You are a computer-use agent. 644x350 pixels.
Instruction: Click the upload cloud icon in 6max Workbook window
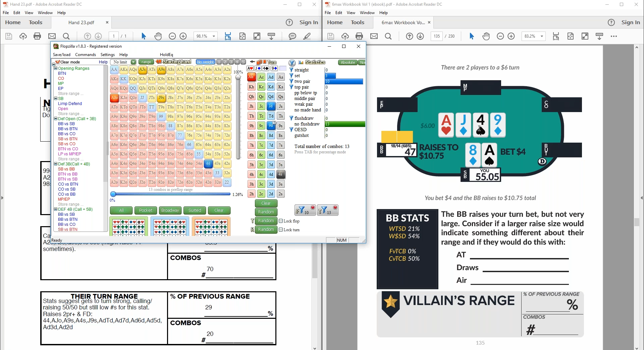[345, 36]
